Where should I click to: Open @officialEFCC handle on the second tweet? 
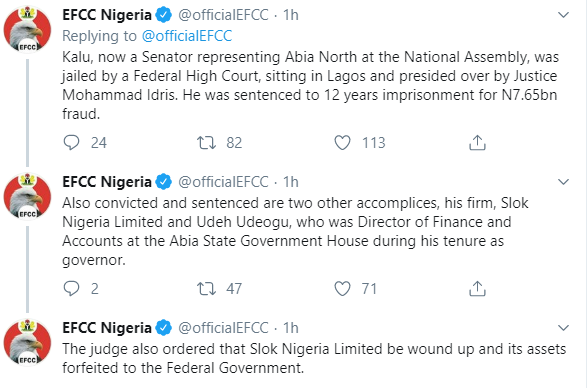(223, 182)
